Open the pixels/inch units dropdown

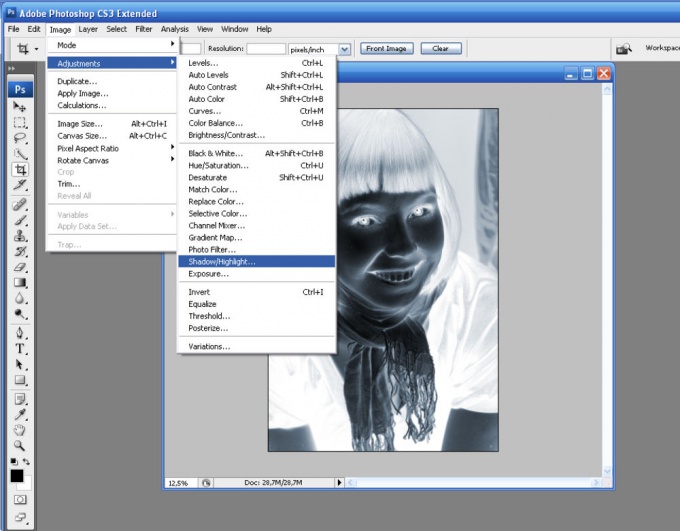coord(344,48)
